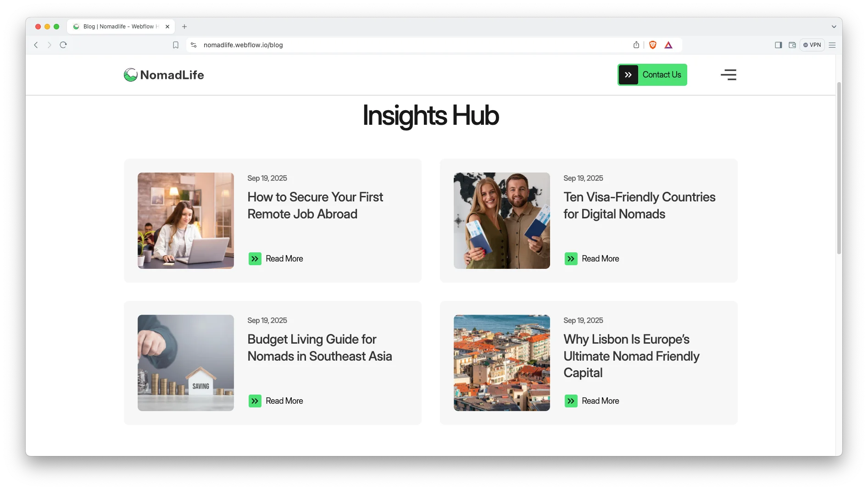
Task: Toggle the VPN button
Action: (812, 45)
